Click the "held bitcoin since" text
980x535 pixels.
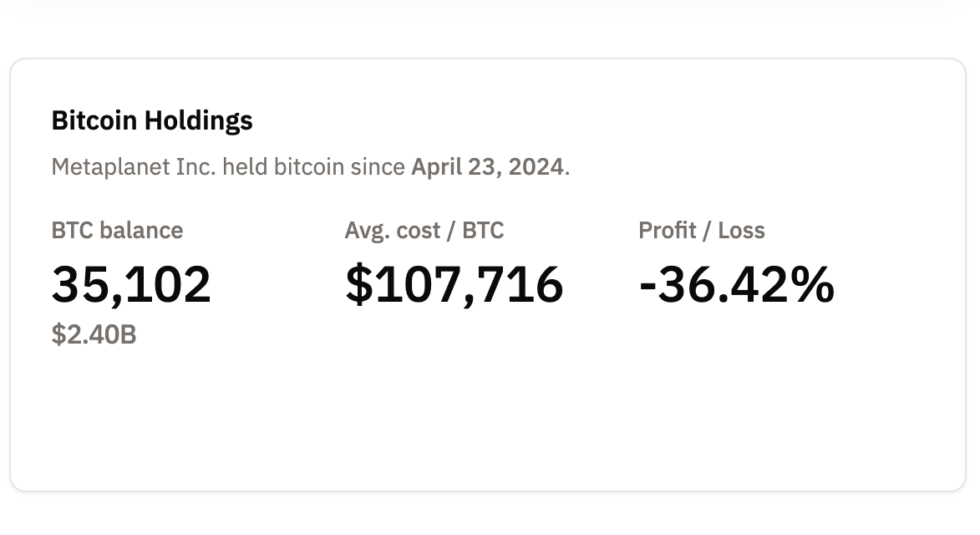pyautogui.click(x=315, y=166)
